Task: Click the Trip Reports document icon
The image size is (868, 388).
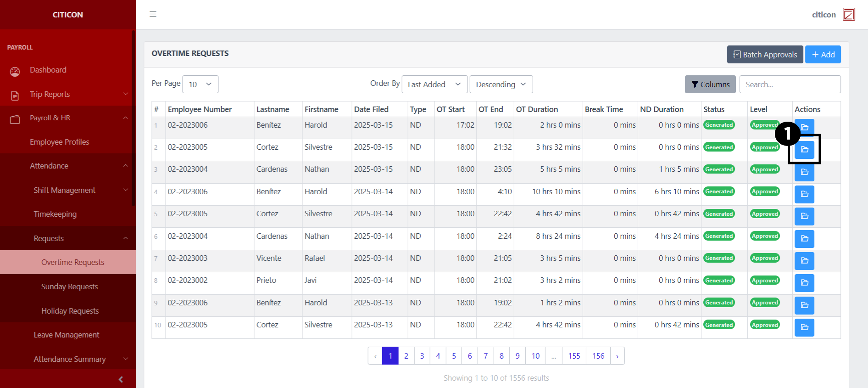Action: click(x=15, y=95)
